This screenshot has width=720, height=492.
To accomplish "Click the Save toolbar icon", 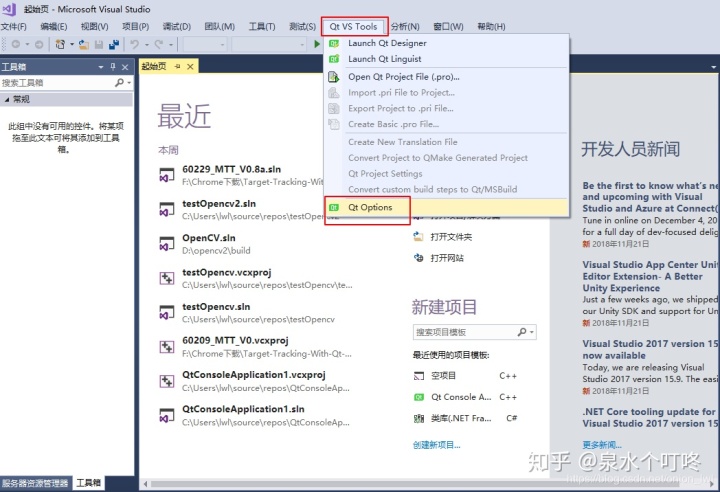I will [99, 45].
